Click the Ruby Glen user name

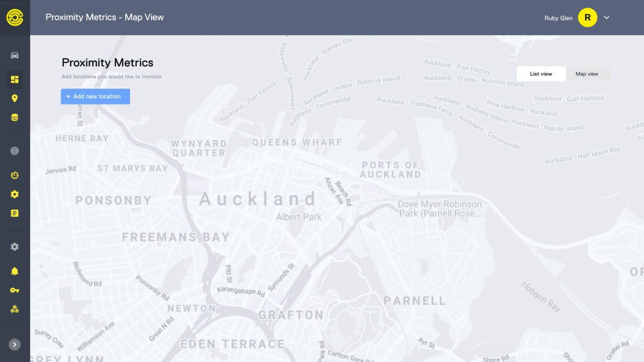[x=558, y=18]
